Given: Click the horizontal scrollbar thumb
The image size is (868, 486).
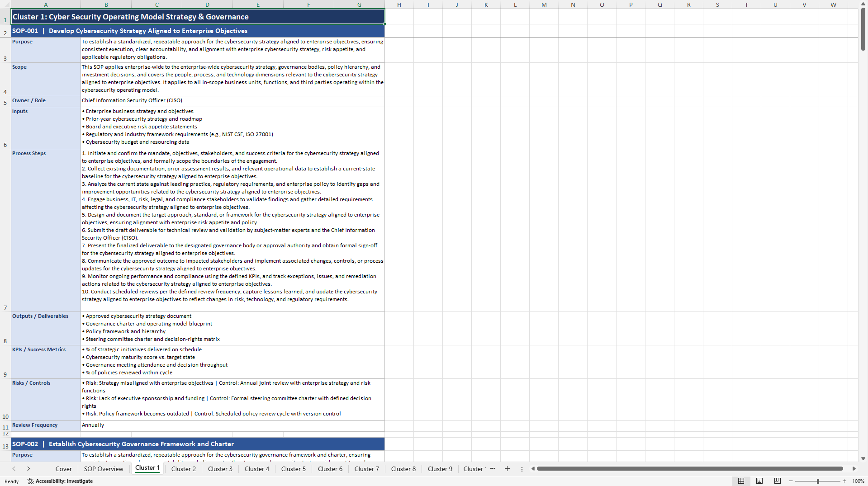Looking at the screenshot, I should (x=690, y=469).
